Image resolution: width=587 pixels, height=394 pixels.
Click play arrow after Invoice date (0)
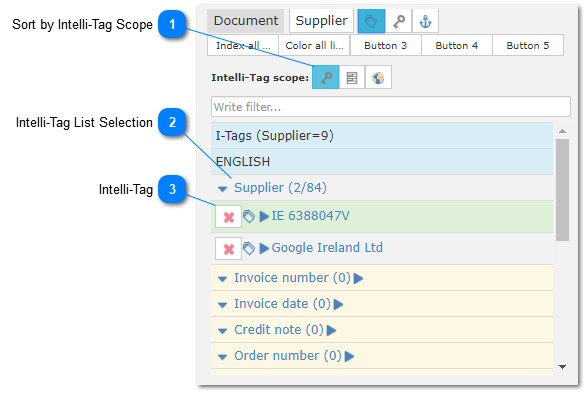pyautogui.click(x=338, y=304)
